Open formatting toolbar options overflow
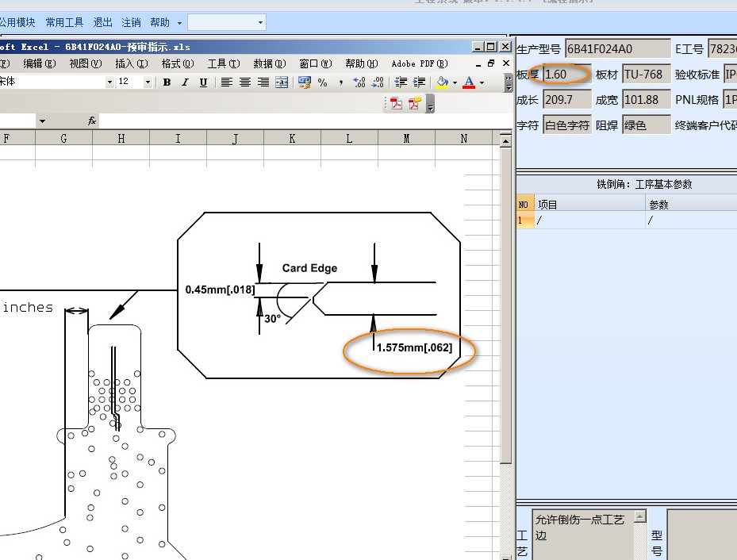This screenshot has width=737, height=560. [x=509, y=83]
